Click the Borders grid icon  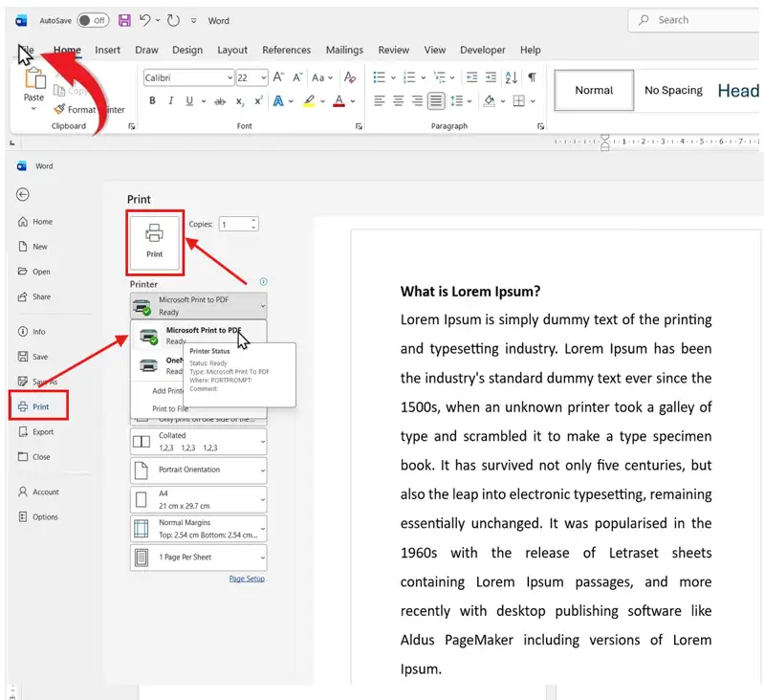coord(519,100)
